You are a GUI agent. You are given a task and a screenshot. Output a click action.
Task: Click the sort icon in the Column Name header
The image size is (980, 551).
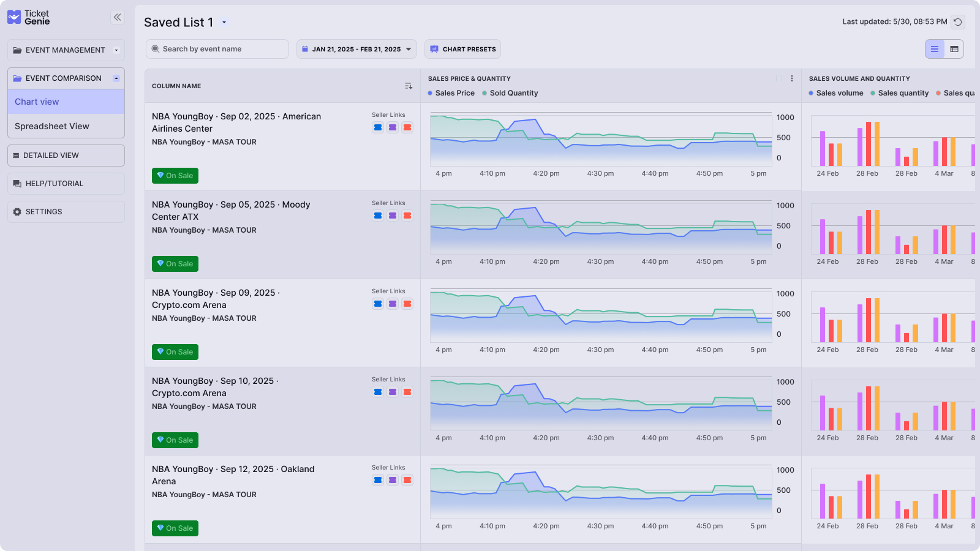409,86
